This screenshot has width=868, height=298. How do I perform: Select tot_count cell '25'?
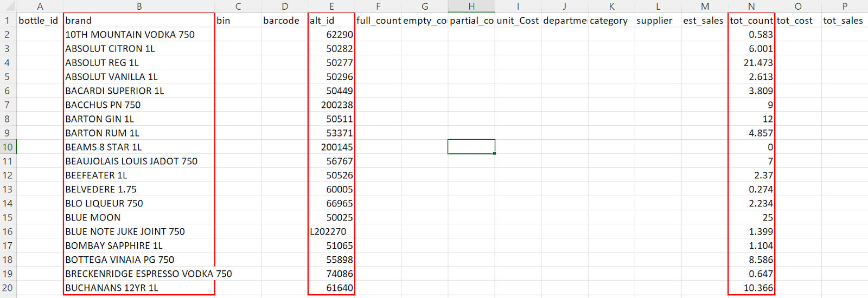751,217
